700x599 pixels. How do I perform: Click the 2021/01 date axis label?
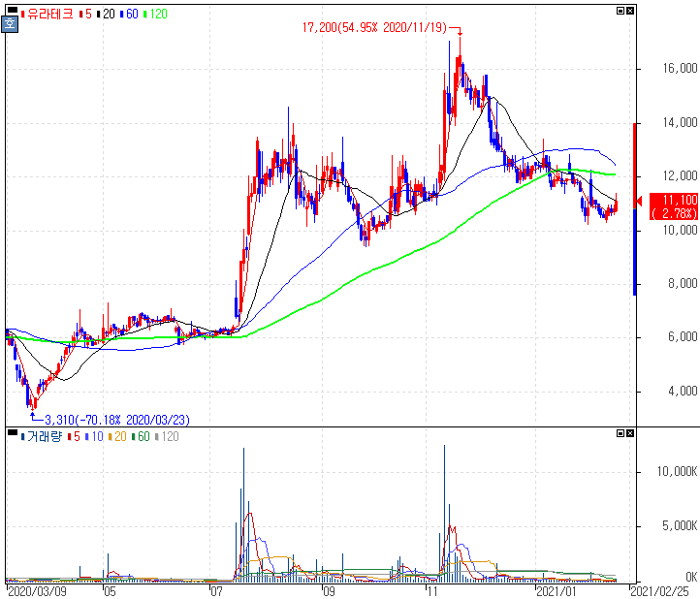(x=556, y=591)
